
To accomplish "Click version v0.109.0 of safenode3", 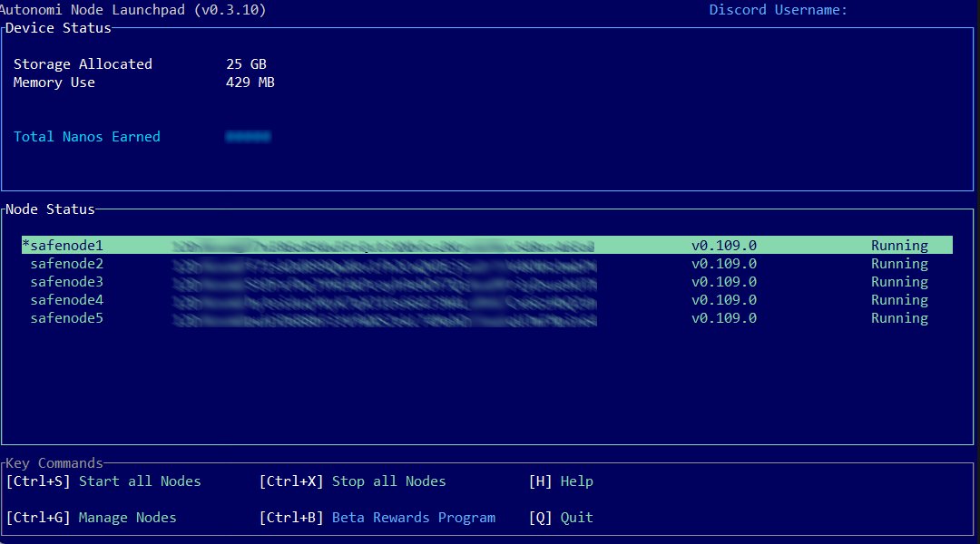I will [724, 282].
